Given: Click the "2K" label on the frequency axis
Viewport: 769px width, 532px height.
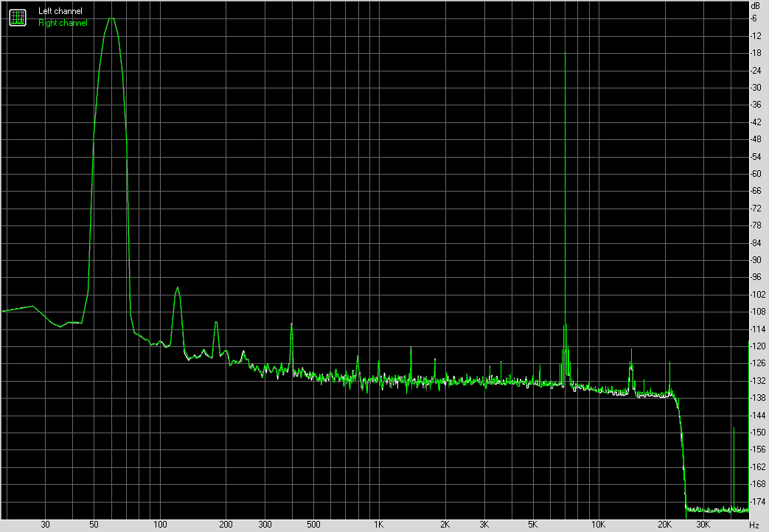Looking at the screenshot, I should pos(445,525).
